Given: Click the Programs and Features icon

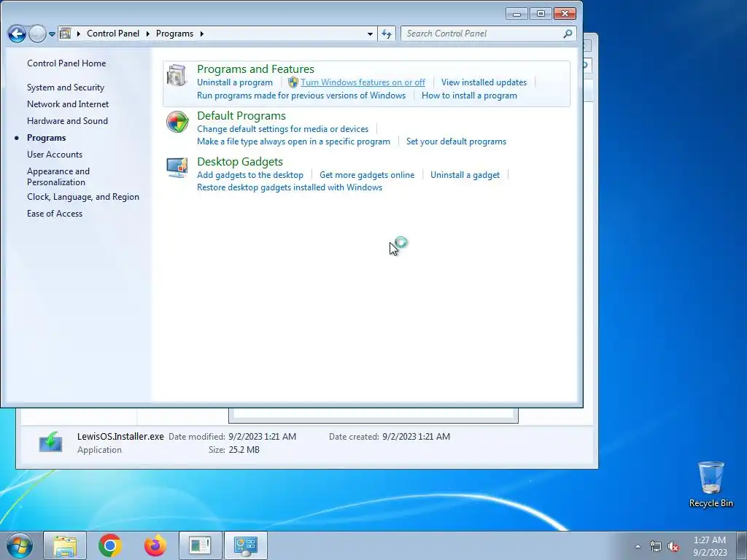Looking at the screenshot, I should click(x=177, y=76).
